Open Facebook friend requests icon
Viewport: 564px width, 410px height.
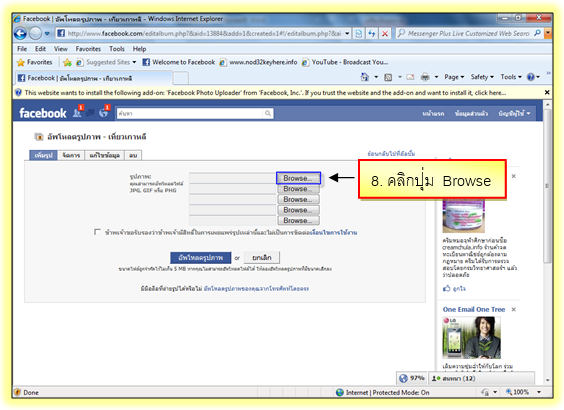(x=77, y=113)
